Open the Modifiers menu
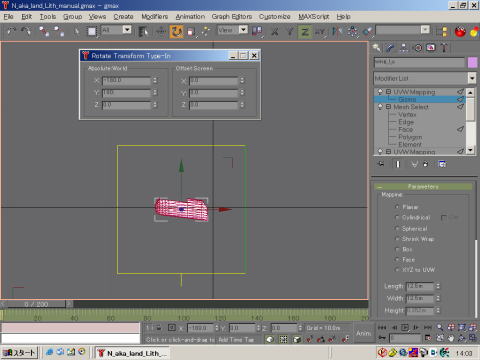 pyautogui.click(x=155, y=16)
